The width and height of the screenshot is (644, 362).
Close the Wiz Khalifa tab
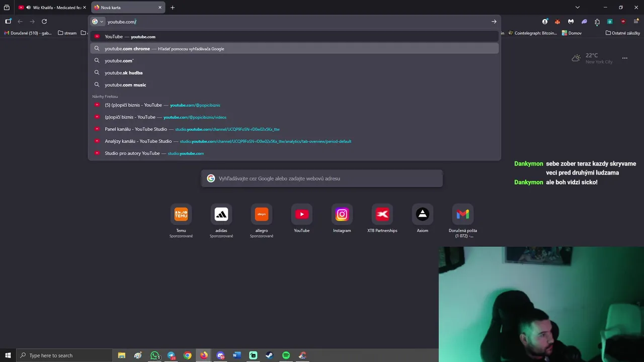point(85,8)
